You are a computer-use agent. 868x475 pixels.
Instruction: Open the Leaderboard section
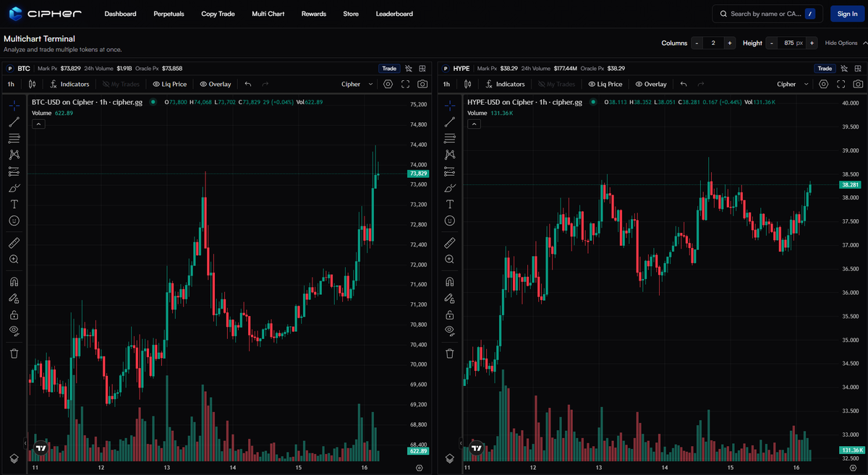pyautogui.click(x=394, y=13)
